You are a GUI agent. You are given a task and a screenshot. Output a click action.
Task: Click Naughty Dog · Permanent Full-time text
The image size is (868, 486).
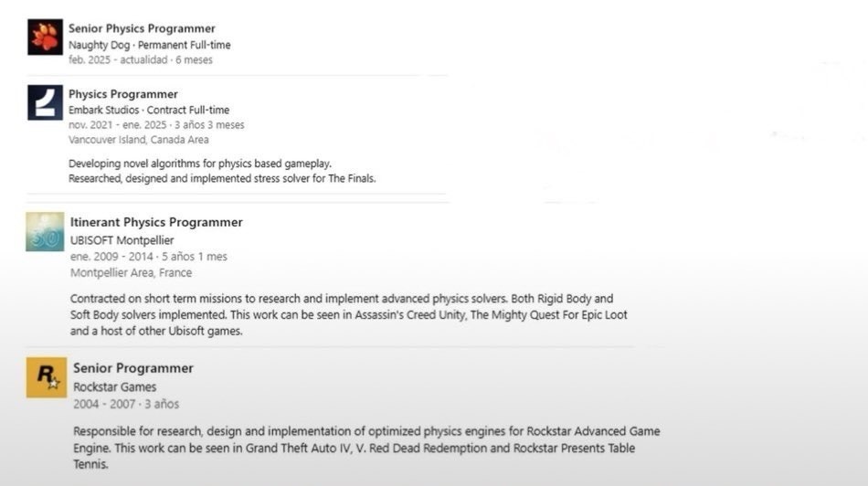click(149, 45)
